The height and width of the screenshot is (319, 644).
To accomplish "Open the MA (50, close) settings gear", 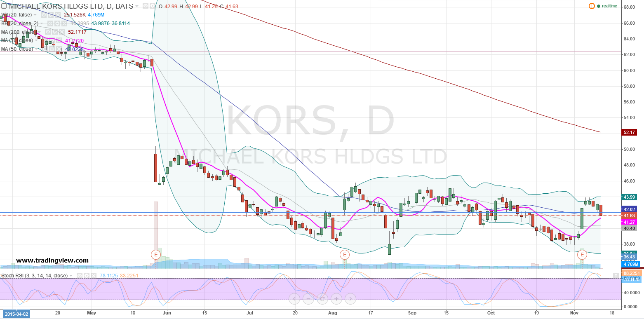I will (52, 49).
